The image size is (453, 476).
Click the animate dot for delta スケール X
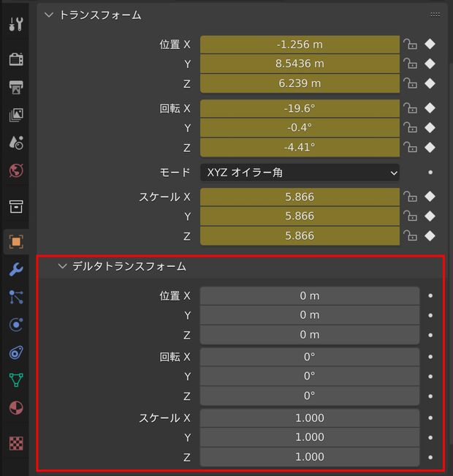pos(430,418)
